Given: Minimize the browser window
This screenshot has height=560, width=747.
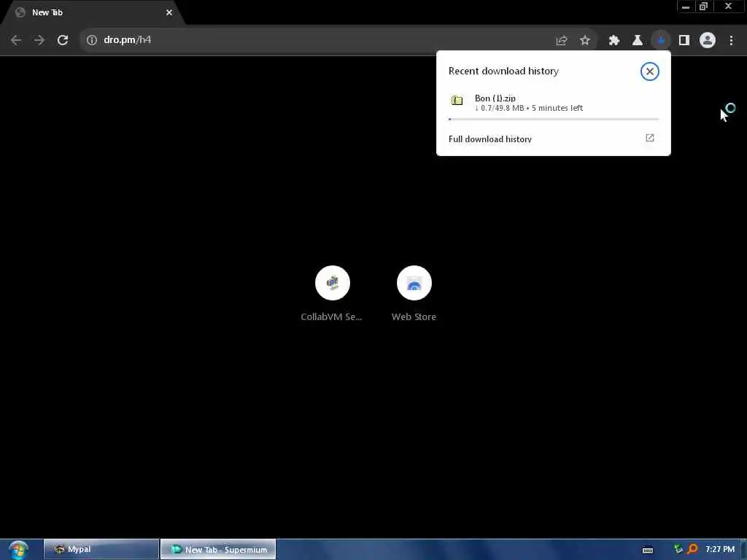Looking at the screenshot, I should click(686, 7).
